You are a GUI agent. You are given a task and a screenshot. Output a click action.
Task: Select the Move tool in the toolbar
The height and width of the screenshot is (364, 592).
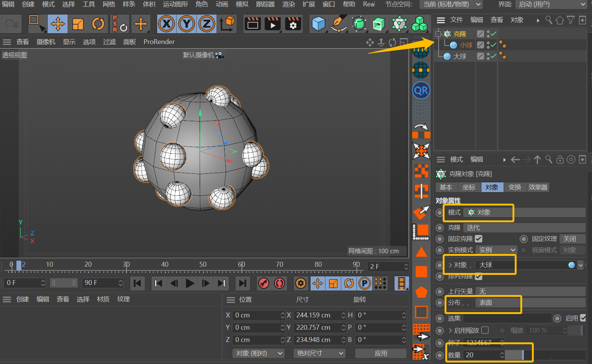pos(57,24)
